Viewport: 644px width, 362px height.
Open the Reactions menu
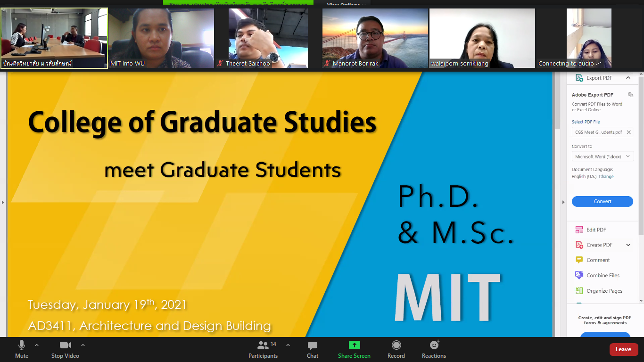point(434,349)
